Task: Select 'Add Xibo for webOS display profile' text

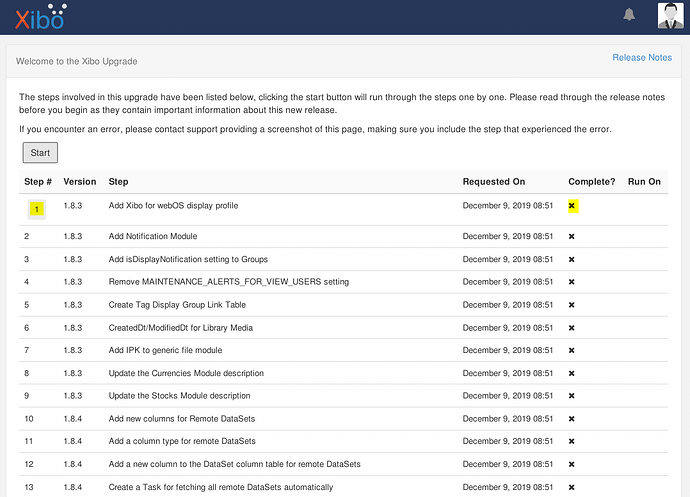Action: (173, 206)
